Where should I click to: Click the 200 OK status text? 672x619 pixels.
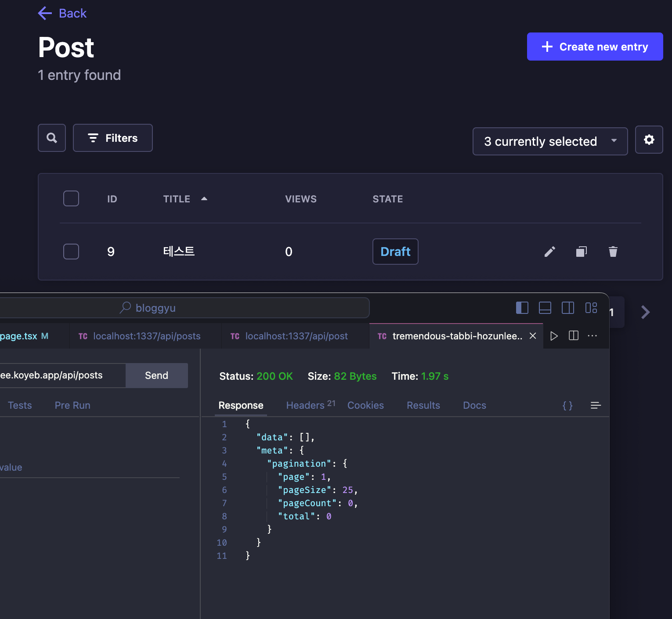(x=275, y=376)
